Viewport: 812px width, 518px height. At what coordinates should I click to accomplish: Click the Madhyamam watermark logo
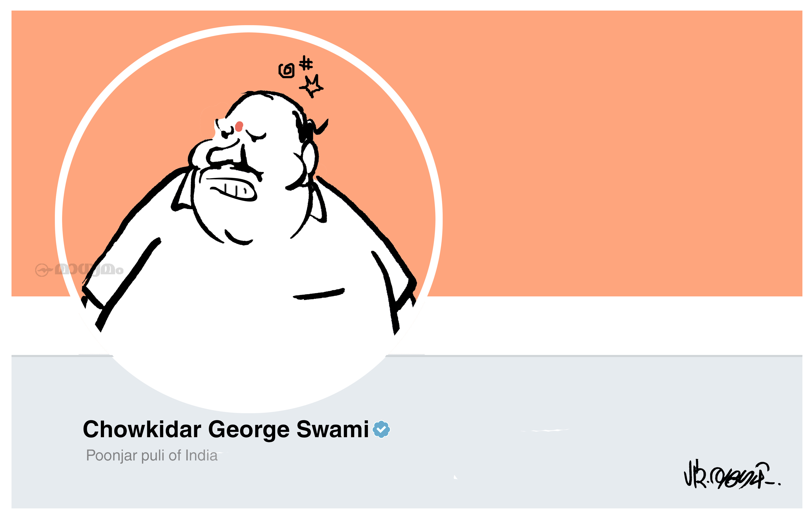80,270
